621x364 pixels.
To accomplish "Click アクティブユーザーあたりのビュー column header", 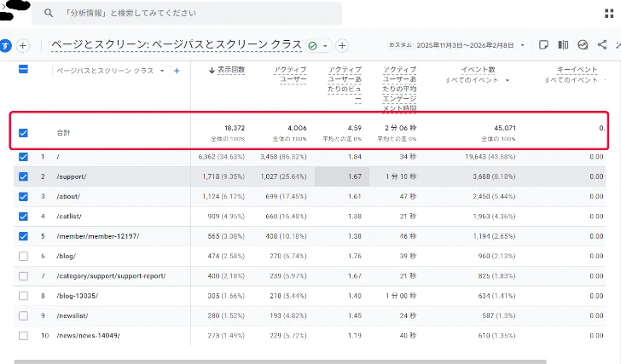I will [345, 84].
